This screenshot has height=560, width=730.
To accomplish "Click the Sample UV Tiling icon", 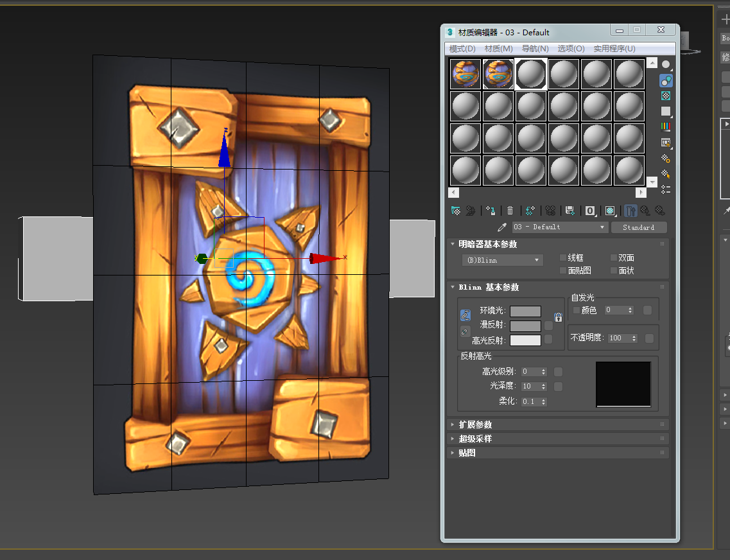I will coord(666,111).
